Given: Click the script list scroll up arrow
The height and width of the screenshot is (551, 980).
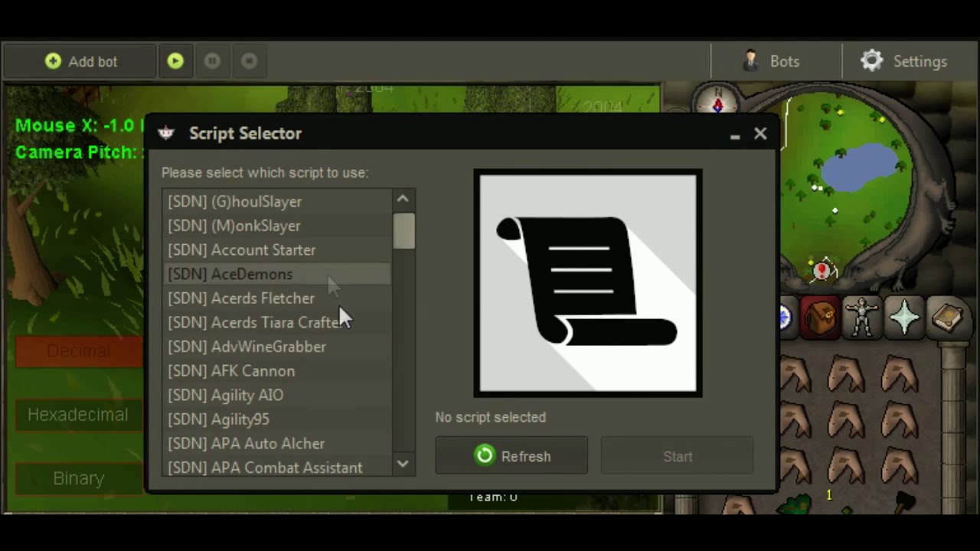Looking at the screenshot, I should pos(403,199).
